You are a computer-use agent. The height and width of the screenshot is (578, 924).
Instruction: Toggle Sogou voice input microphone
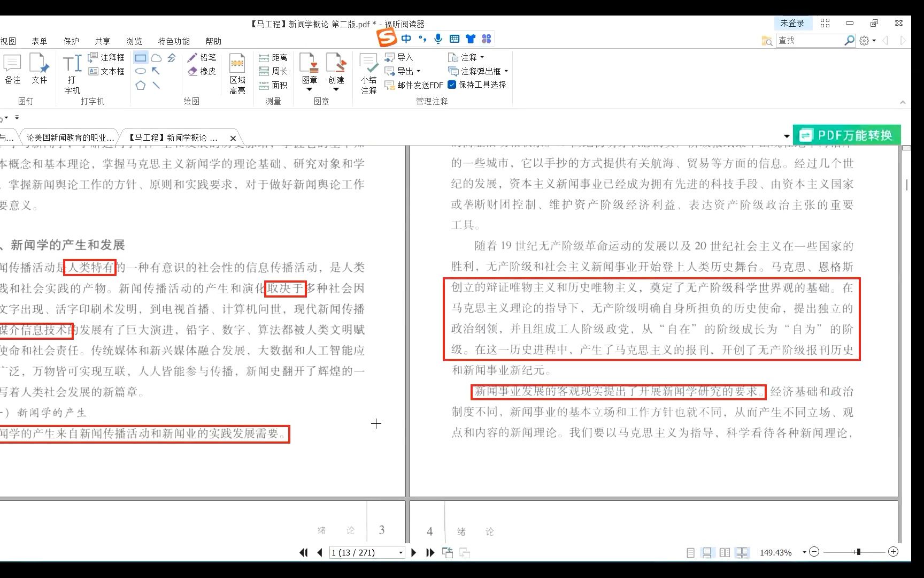(438, 39)
